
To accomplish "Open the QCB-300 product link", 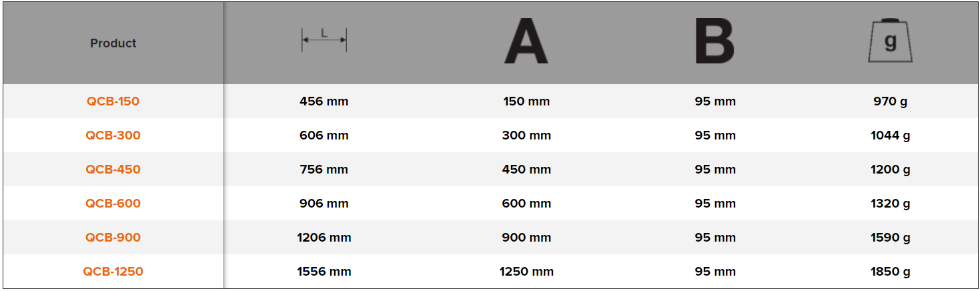I will point(113,135).
